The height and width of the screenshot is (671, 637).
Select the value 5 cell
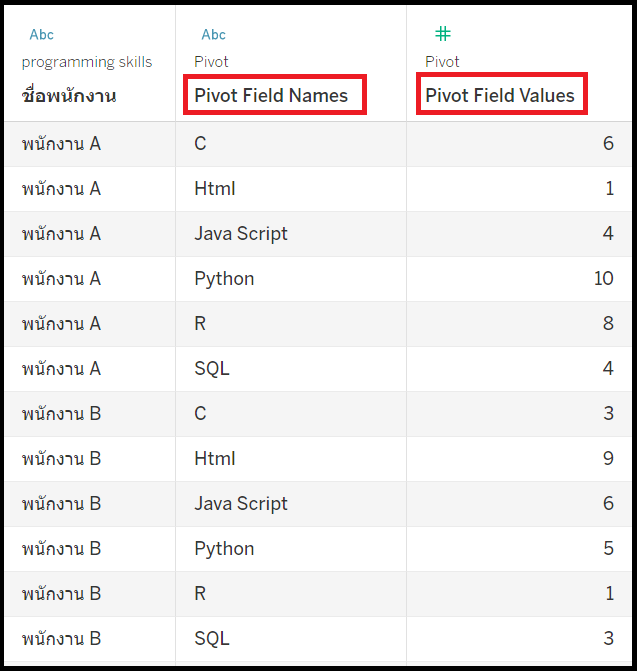(608, 548)
